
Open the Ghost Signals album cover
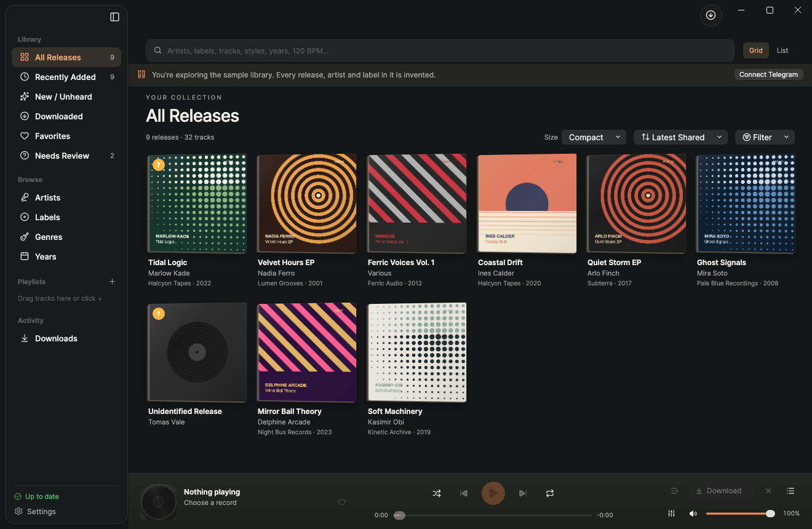coord(746,204)
